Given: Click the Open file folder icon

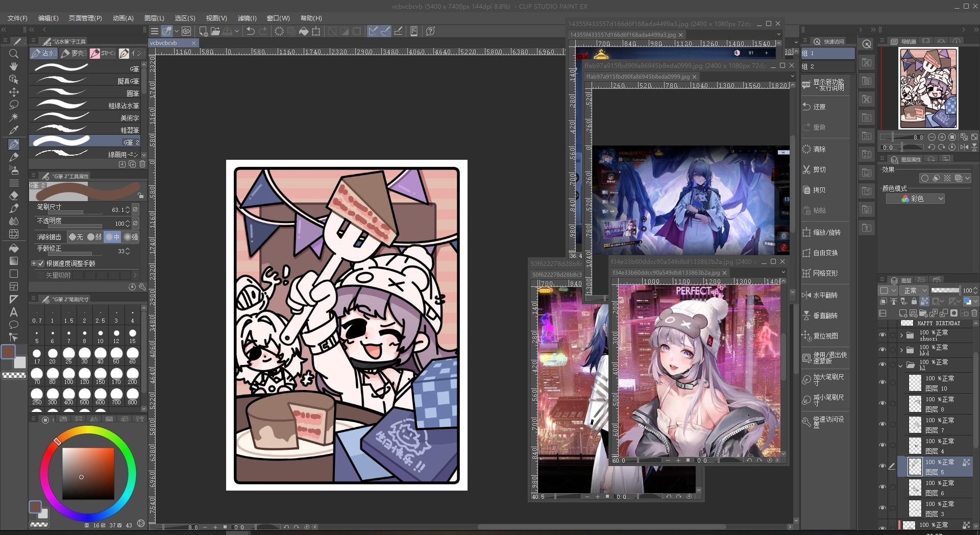Looking at the screenshot, I should pos(215,31).
